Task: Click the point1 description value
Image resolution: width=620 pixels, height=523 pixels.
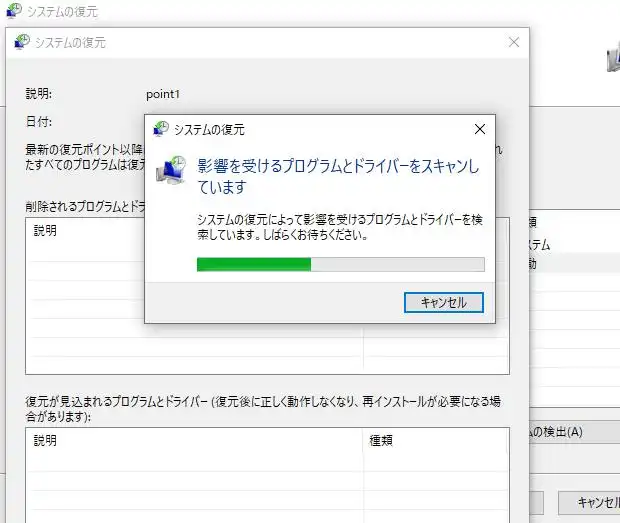Action: coord(168,94)
